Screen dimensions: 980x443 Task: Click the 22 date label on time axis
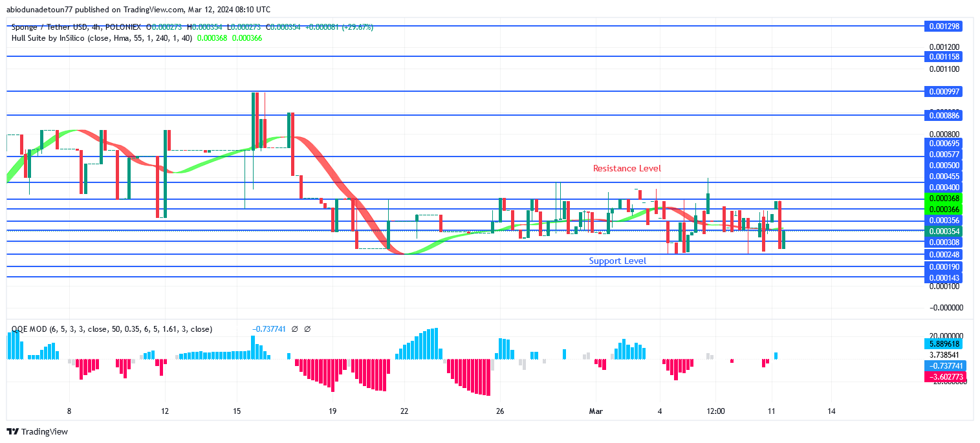pos(404,411)
